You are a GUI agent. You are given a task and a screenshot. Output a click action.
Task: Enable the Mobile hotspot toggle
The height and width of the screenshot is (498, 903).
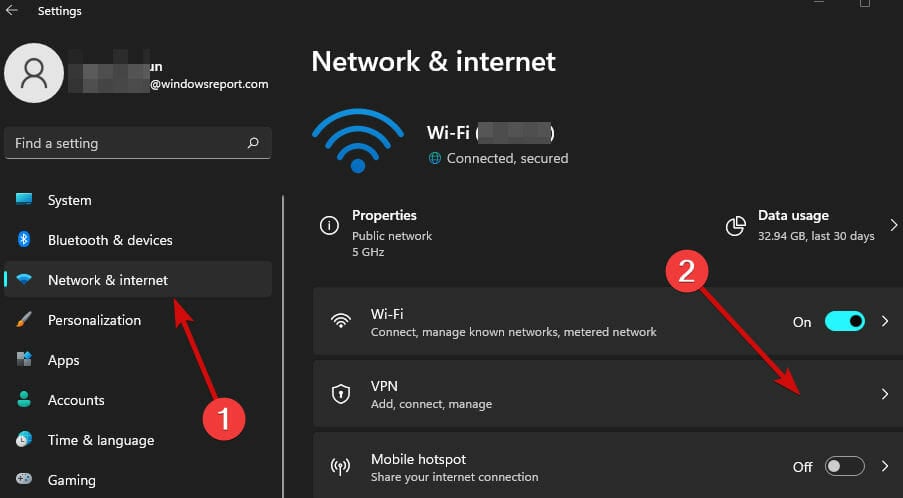click(x=845, y=466)
